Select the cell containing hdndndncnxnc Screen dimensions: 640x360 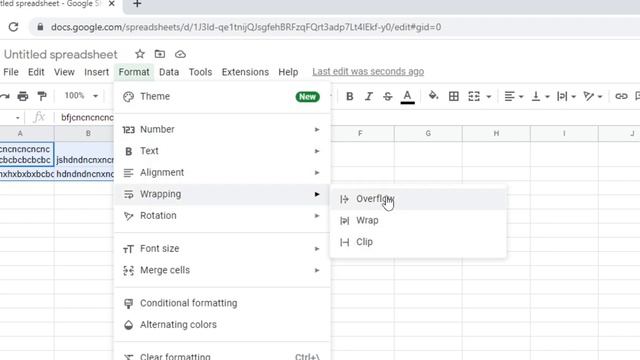[x=84, y=174]
